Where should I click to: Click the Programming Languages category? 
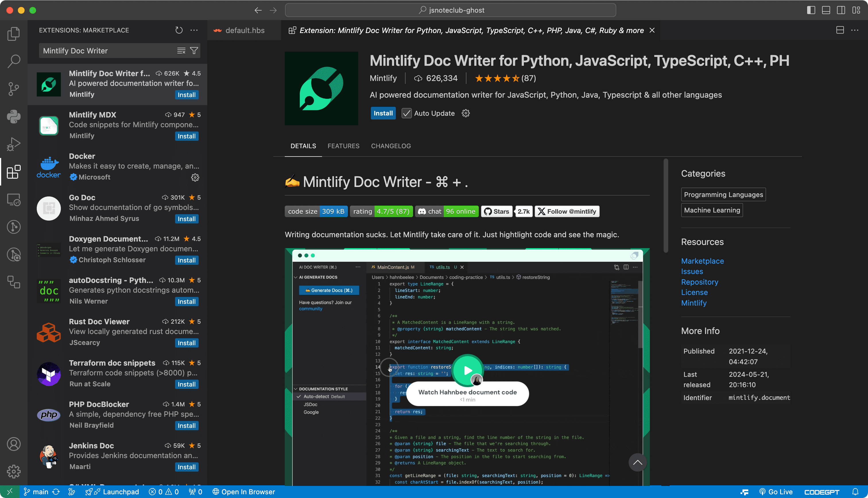pos(723,195)
